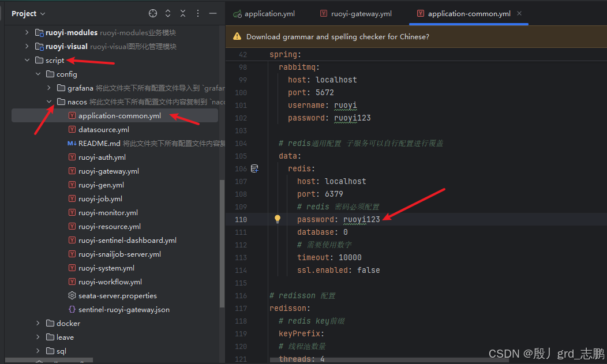Expand the grafana folder
The height and width of the screenshot is (364, 607).
(x=49, y=88)
